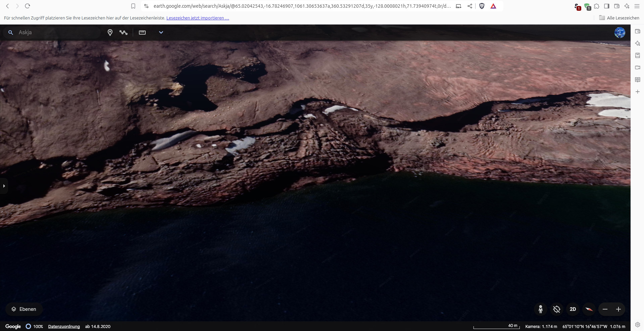Expand the toolbar dropdown chevron
Screen dimensions: 644x331
pyautogui.click(x=161, y=33)
